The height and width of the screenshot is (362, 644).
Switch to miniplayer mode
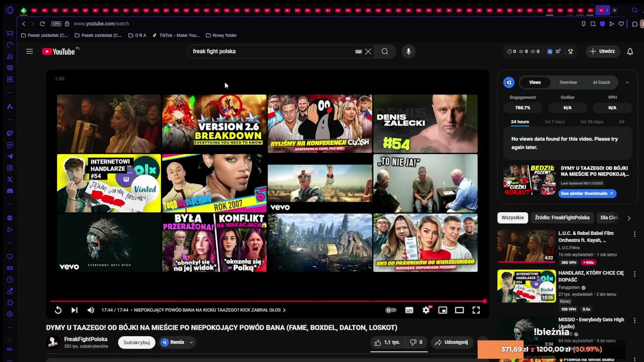pyautogui.click(x=443, y=310)
